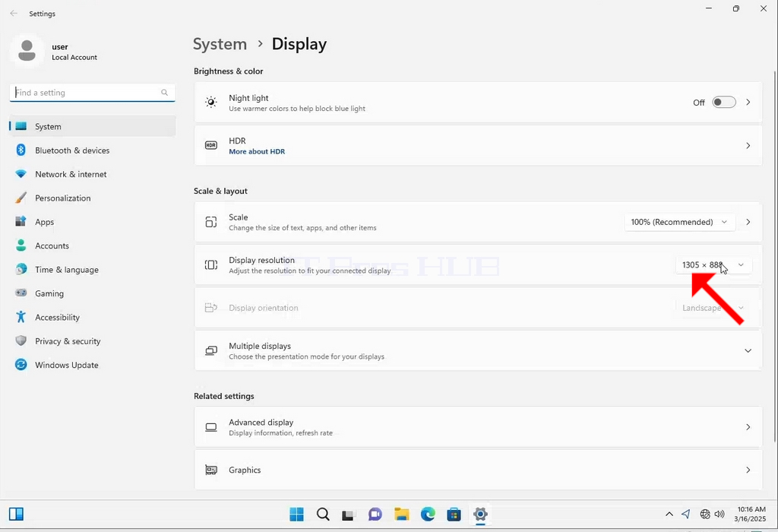This screenshot has width=778, height=532.
Task: Launch Microsoft Edge from taskbar
Action: (428, 514)
